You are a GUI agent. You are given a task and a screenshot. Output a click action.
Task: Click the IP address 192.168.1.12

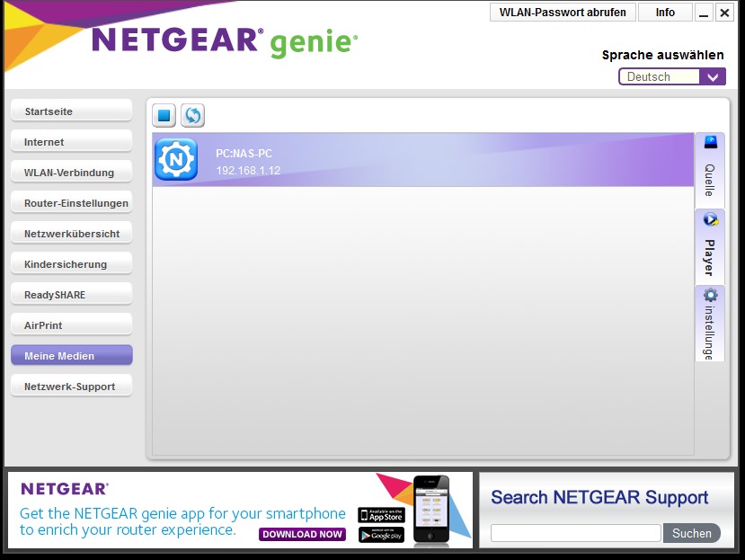[x=248, y=171]
